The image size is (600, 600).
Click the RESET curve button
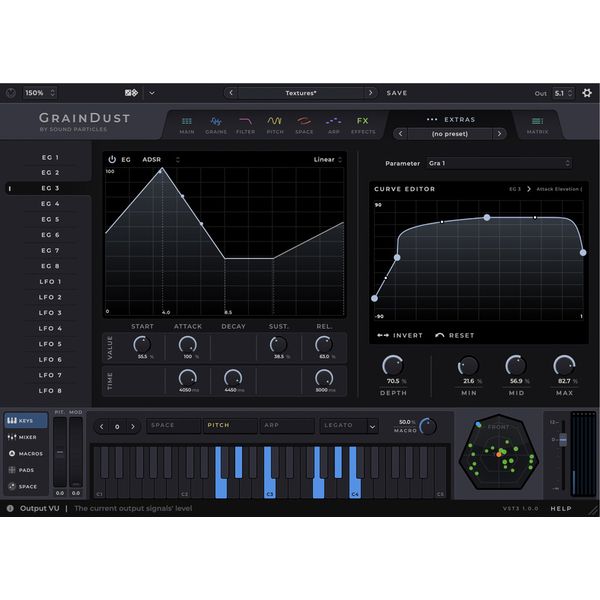coord(455,335)
